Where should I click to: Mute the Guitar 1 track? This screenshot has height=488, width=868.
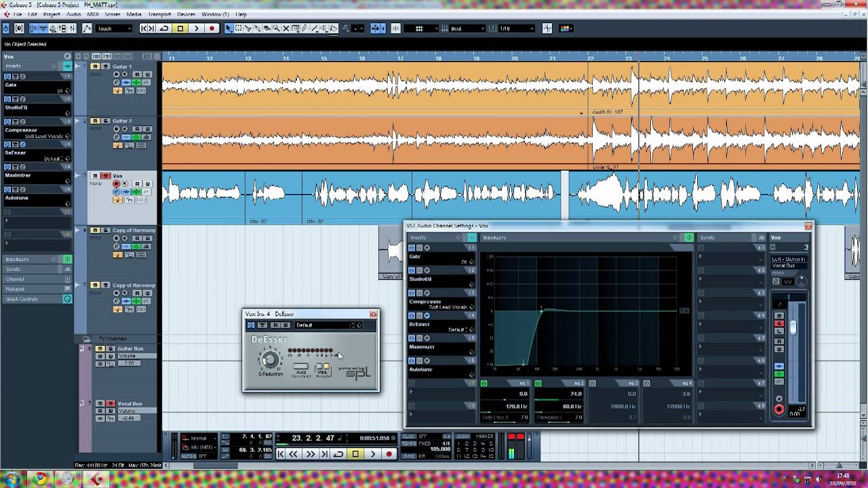pos(95,66)
